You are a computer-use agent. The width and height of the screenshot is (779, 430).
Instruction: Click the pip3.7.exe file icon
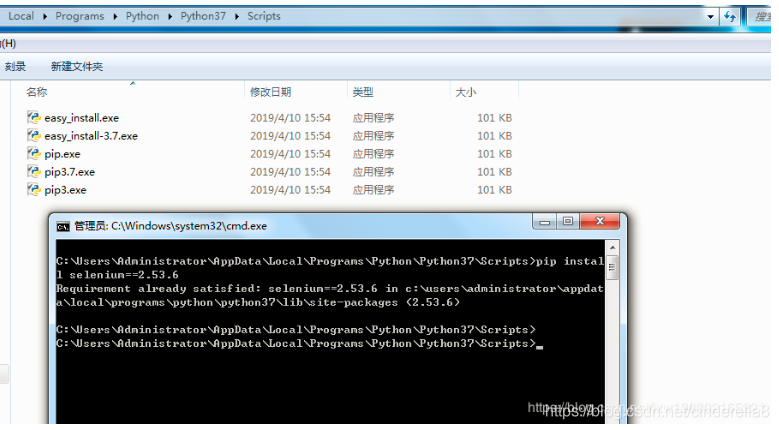tap(34, 172)
